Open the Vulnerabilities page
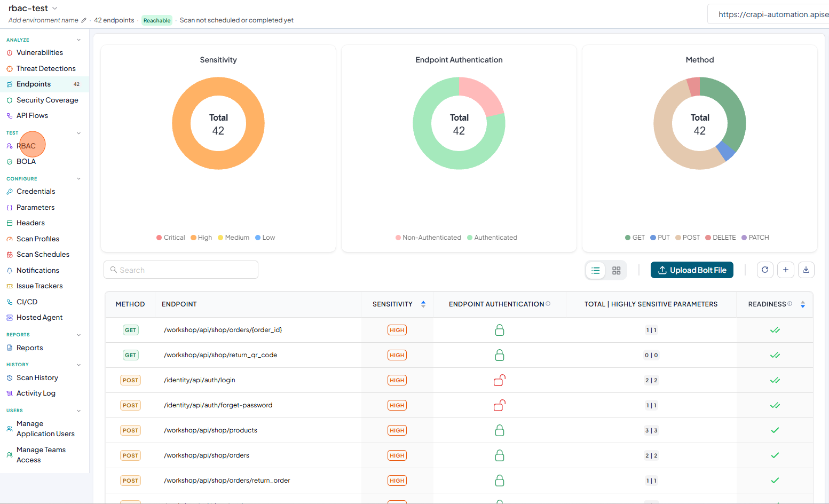This screenshot has height=504, width=829. 40,53
